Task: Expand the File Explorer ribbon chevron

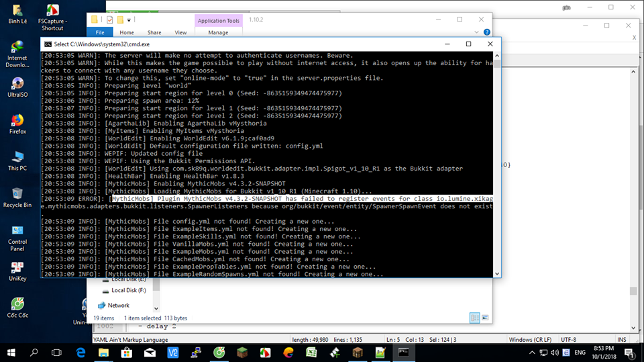Action: pos(476,32)
